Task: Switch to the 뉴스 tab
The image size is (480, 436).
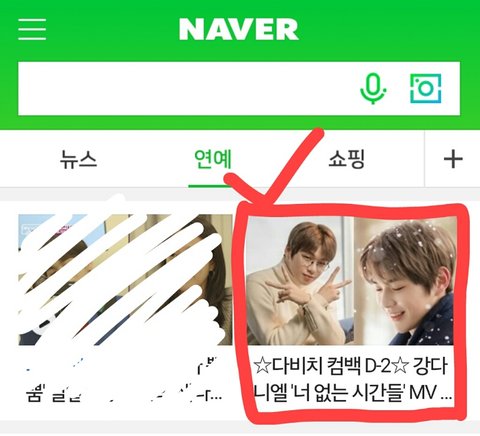Action: [x=78, y=159]
